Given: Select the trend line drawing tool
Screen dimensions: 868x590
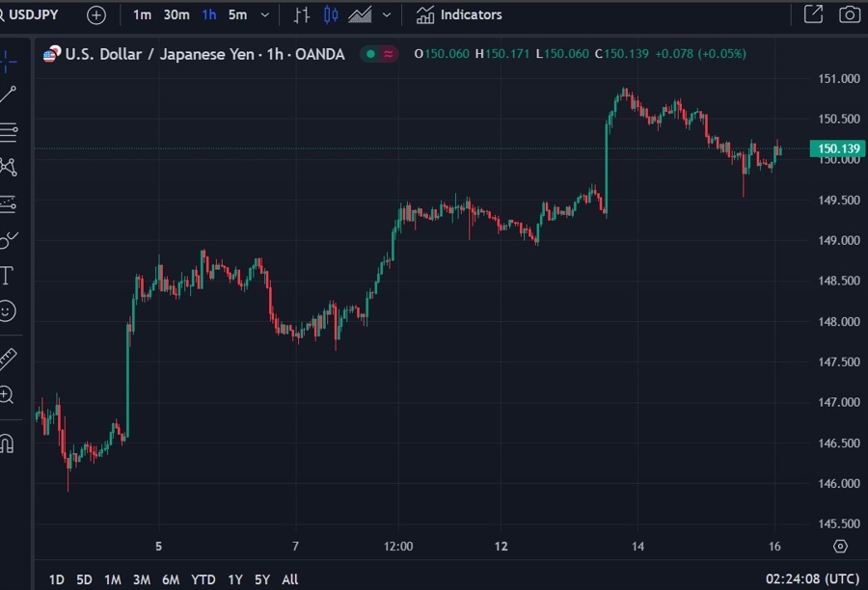Looking at the screenshot, I should 8,94.
